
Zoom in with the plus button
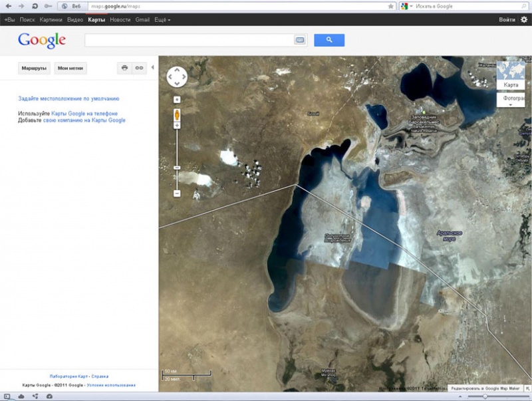[x=177, y=126]
